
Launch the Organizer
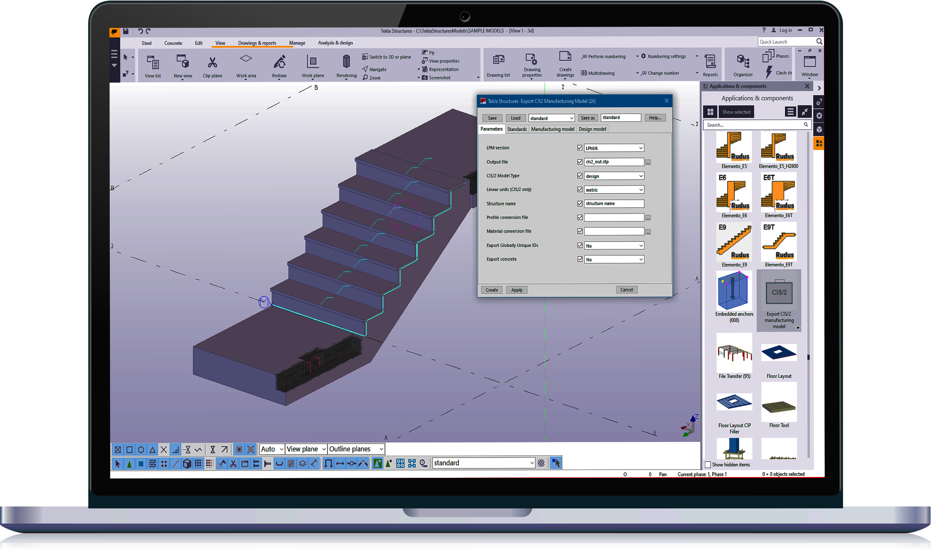point(743,66)
